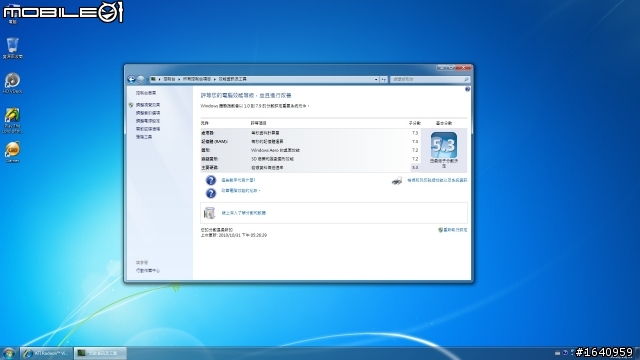Click the software box icon in the online section
This screenshot has height=360, width=640.
(209, 213)
